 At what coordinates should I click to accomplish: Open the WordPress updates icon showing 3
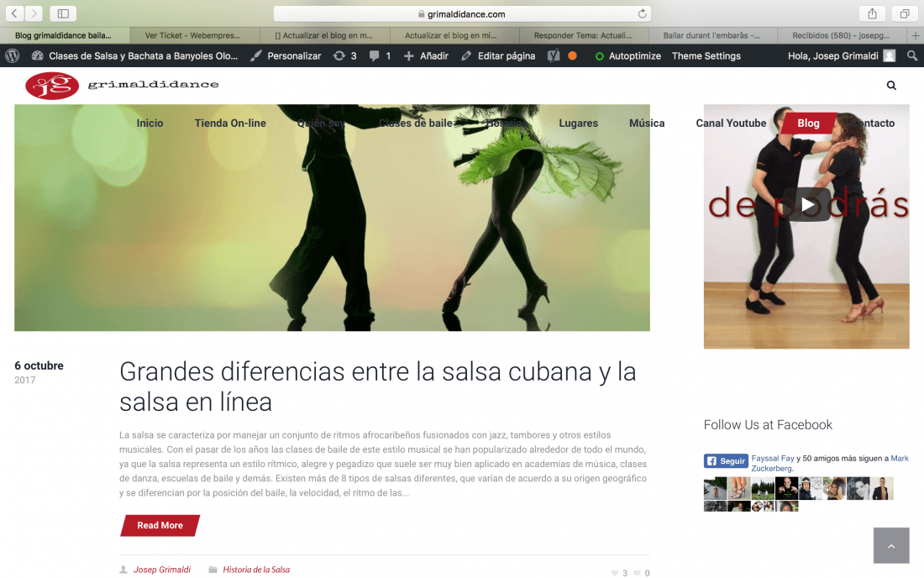click(344, 56)
